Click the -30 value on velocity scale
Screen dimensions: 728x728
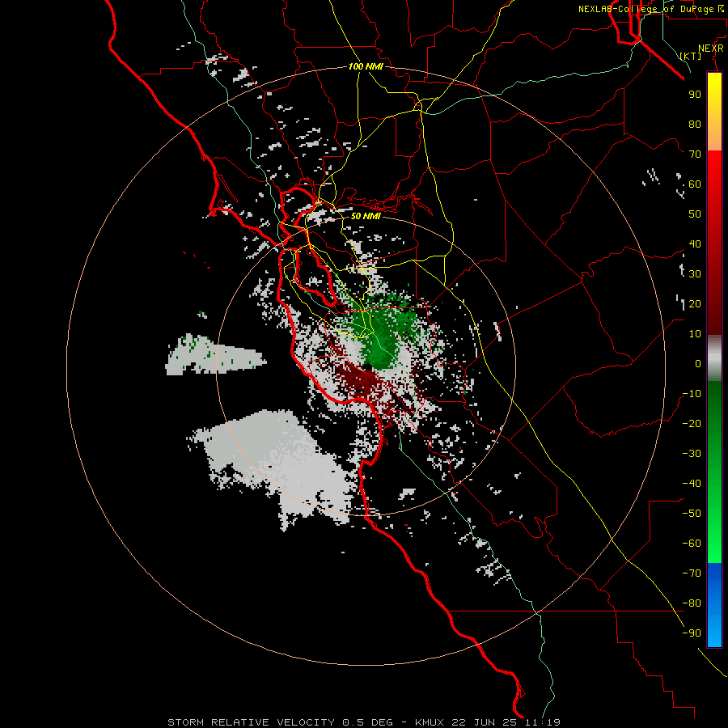click(x=692, y=454)
